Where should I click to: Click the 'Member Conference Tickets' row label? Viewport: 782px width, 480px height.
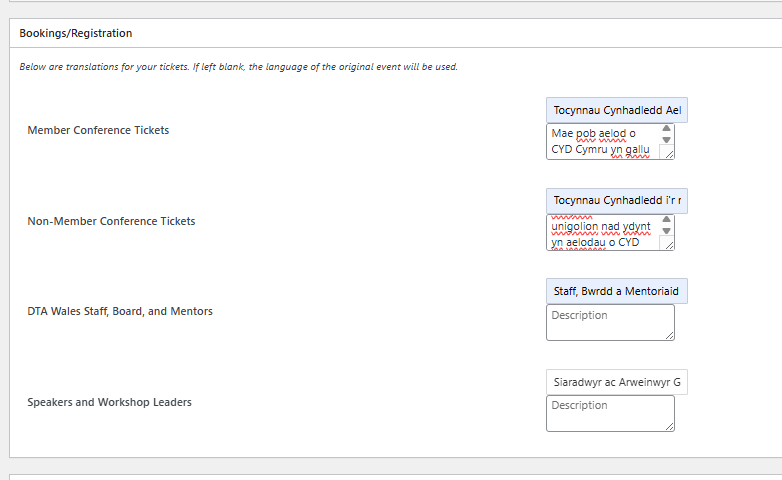tap(98, 130)
